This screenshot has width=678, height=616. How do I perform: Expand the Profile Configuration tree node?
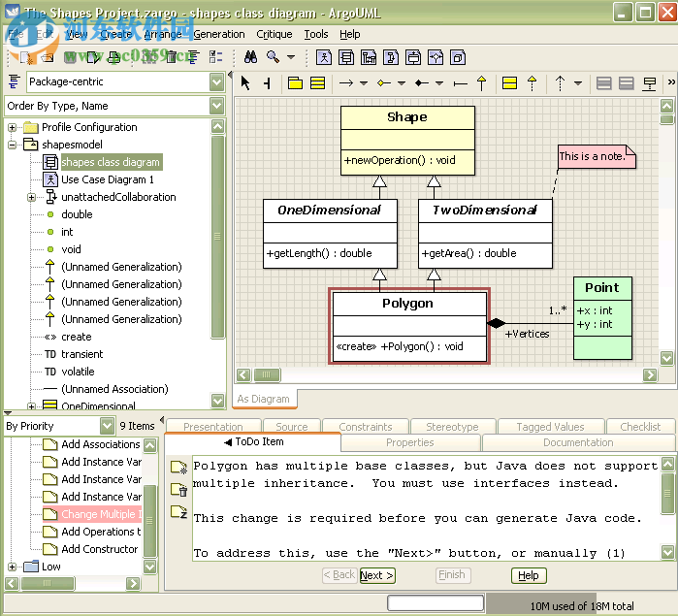[x=13, y=127]
